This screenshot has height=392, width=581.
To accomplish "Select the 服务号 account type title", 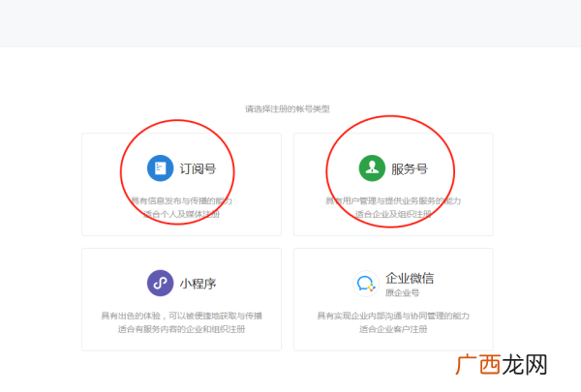I will click(410, 169).
